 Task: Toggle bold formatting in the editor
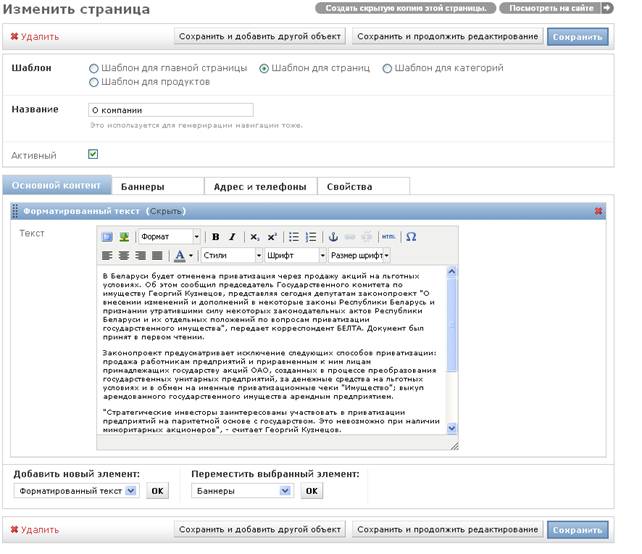(216, 237)
